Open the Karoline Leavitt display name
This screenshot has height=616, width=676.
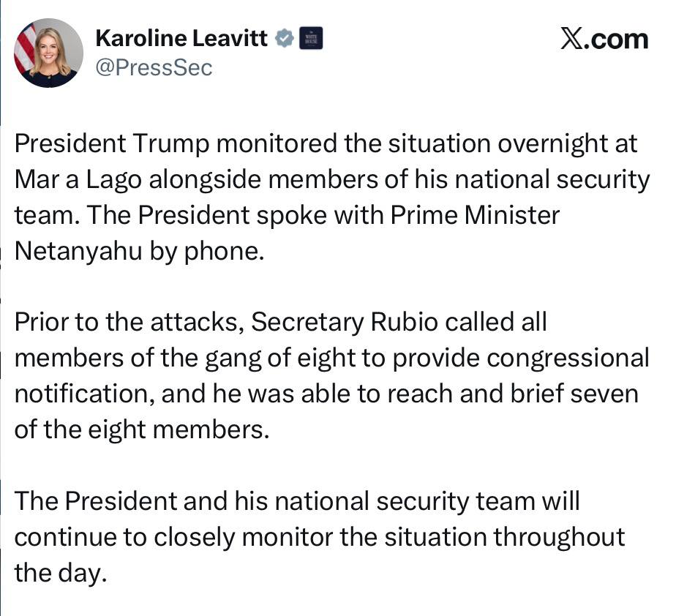182,38
